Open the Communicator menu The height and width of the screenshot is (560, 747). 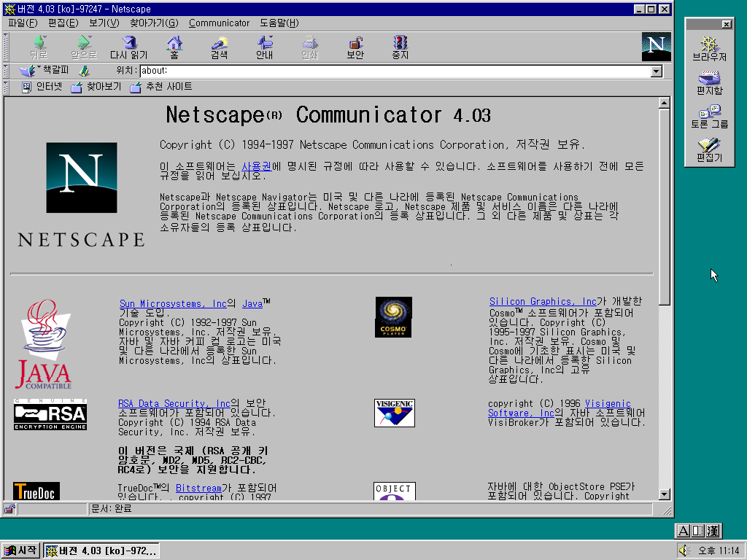(219, 23)
